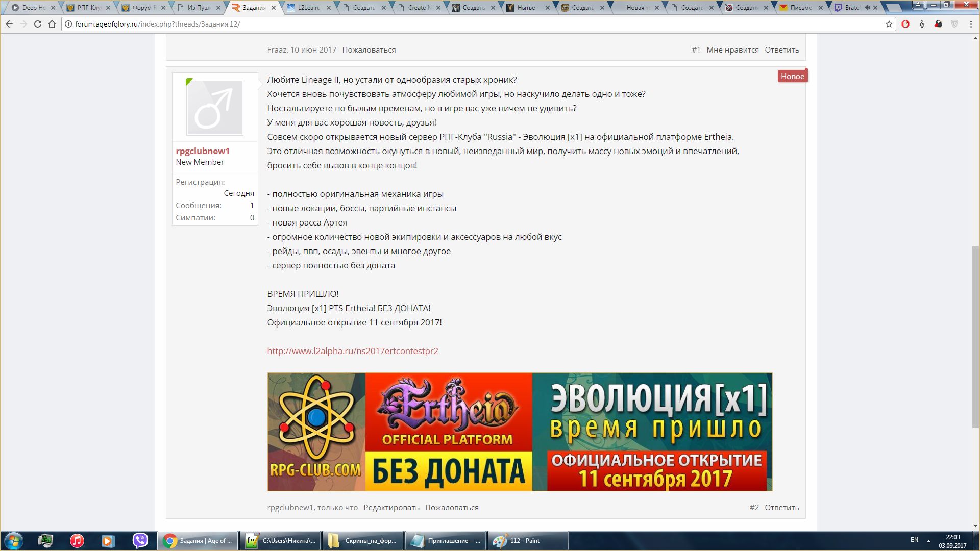The height and width of the screenshot is (551, 980).
Task: Click the EN language indicator
Action: click(x=914, y=540)
